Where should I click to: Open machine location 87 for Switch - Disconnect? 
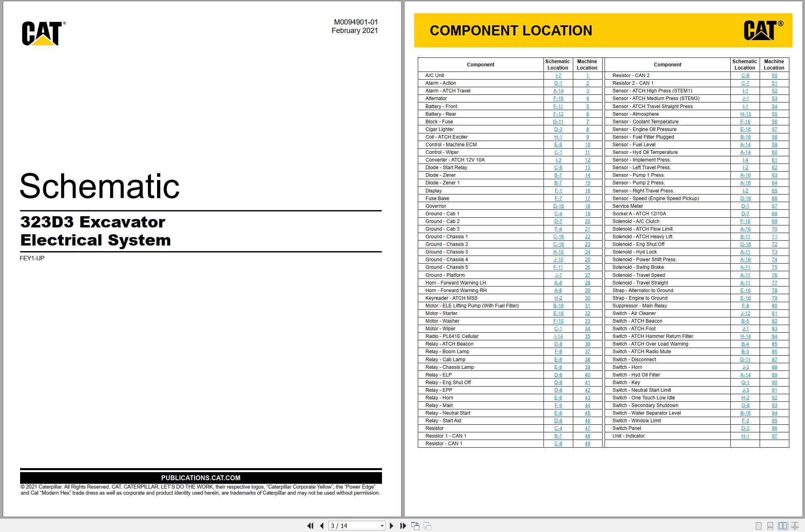(x=774, y=360)
